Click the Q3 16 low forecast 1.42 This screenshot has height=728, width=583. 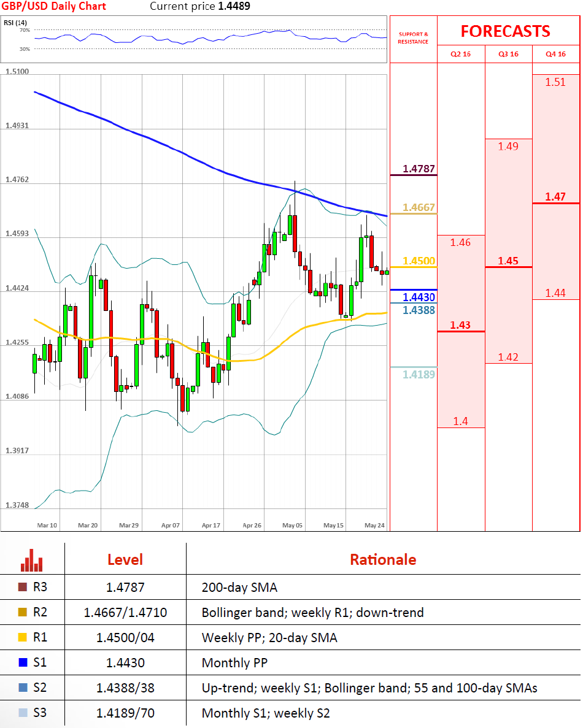[x=508, y=357]
